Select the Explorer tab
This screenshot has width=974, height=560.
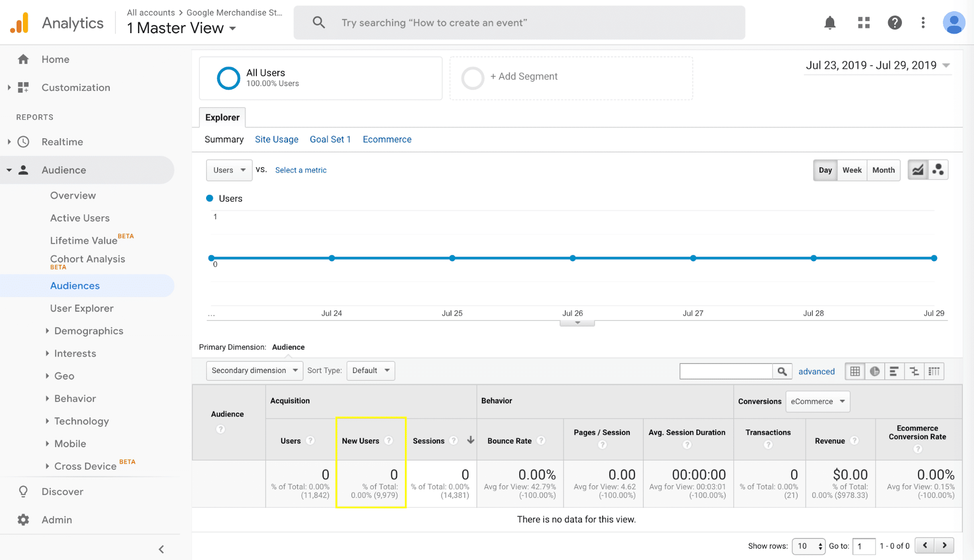pos(222,117)
